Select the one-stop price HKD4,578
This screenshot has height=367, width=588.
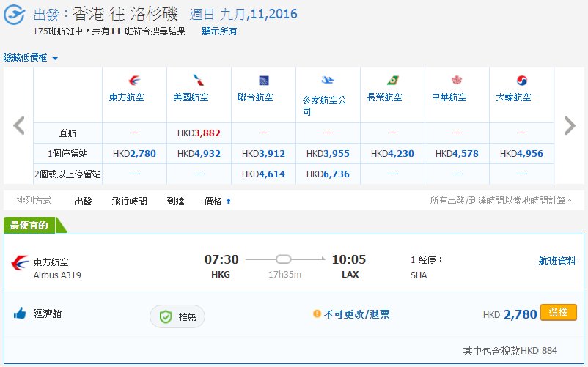457,154
